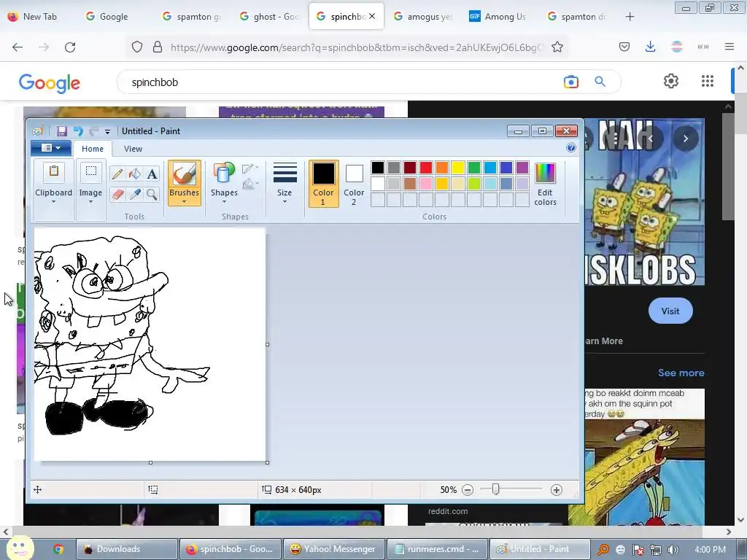
Task: Click the next image arrow in Google preview
Action: 686,139
